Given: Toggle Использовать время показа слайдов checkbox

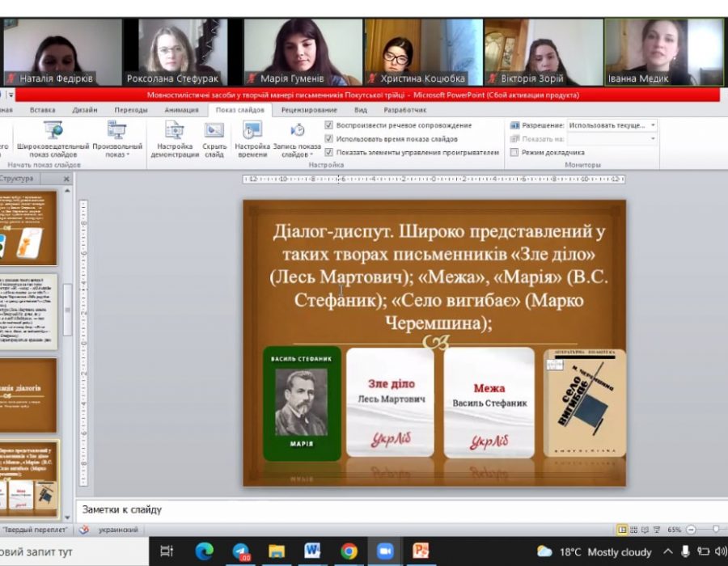Looking at the screenshot, I should (x=328, y=139).
